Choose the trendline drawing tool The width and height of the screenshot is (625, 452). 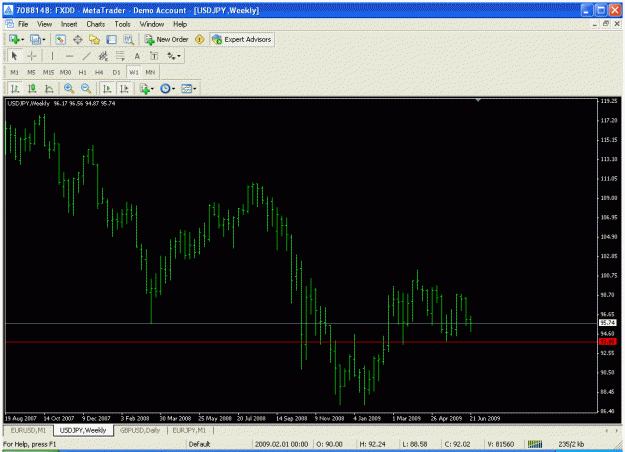tap(86, 56)
